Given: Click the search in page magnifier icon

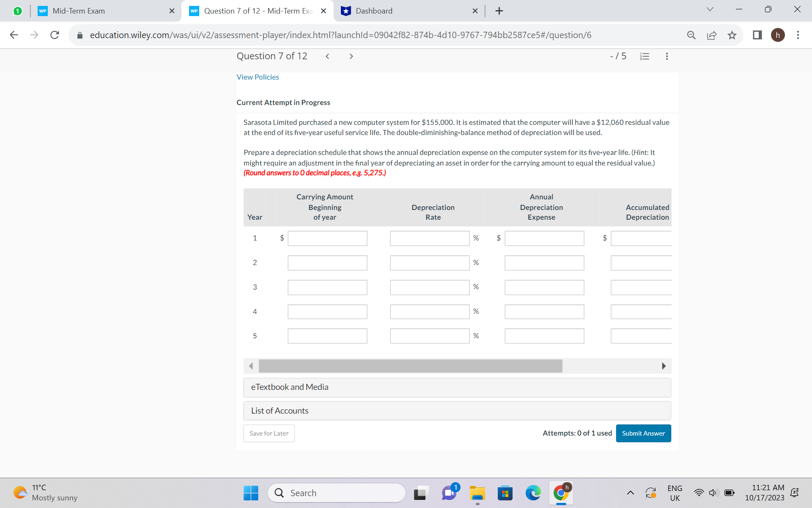Looking at the screenshot, I should click(691, 35).
